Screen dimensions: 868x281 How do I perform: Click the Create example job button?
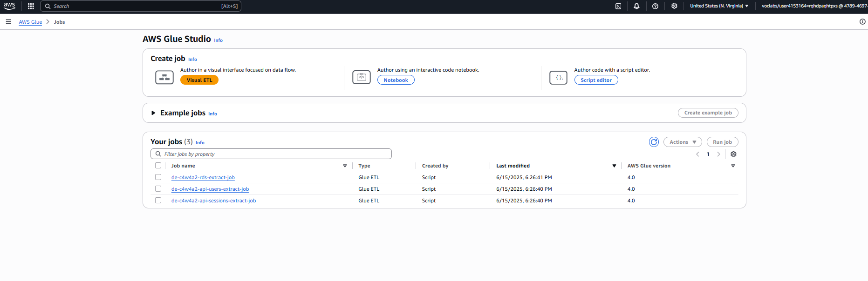(x=708, y=113)
